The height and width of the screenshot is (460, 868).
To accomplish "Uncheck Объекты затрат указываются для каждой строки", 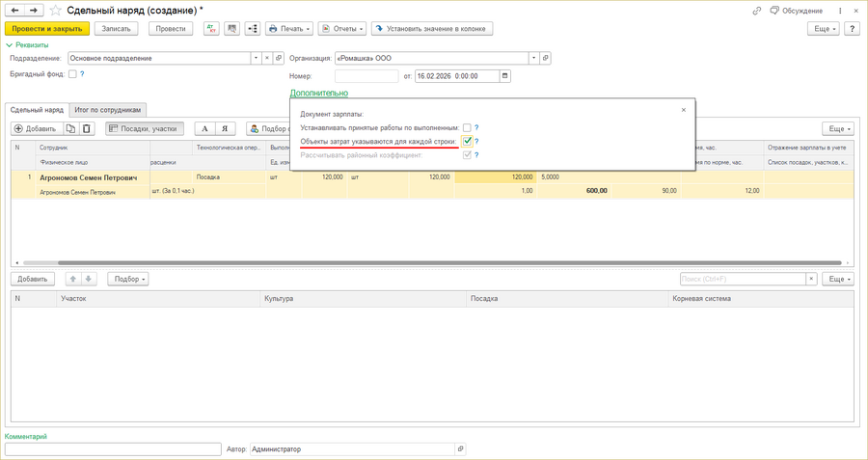I will click(x=467, y=141).
